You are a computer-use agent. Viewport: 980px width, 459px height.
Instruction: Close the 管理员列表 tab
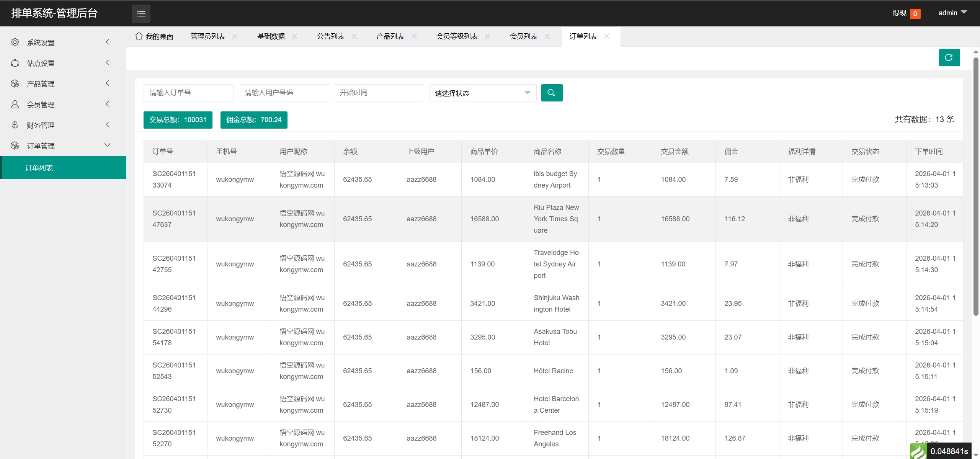coord(235,36)
